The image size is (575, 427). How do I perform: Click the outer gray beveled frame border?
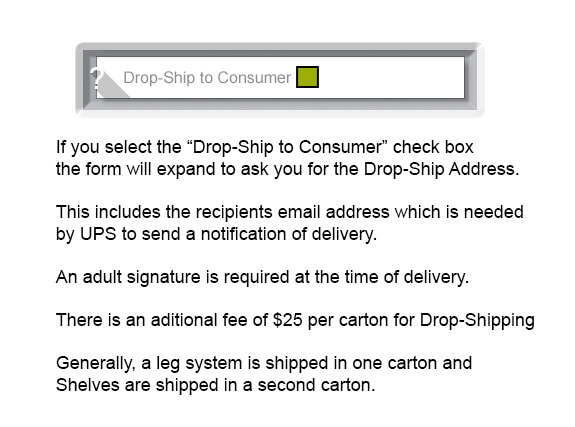[x=279, y=49]
